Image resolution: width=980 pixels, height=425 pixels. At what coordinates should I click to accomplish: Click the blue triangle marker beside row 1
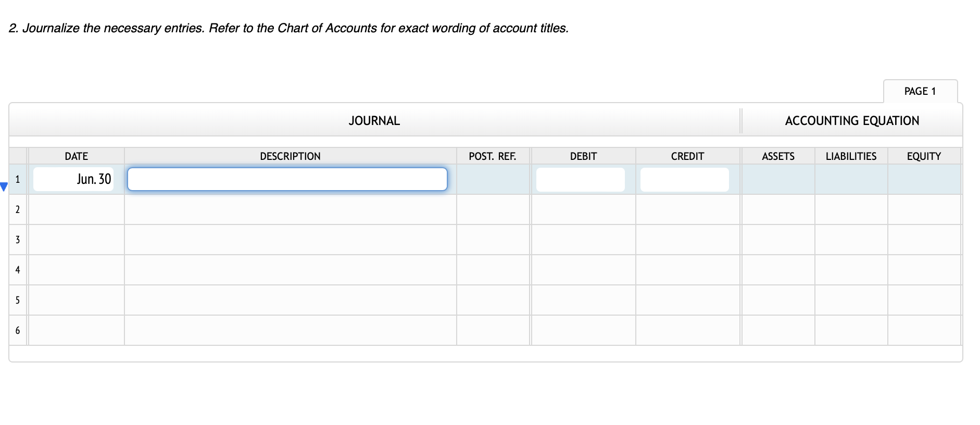click(x=4, y=186)
